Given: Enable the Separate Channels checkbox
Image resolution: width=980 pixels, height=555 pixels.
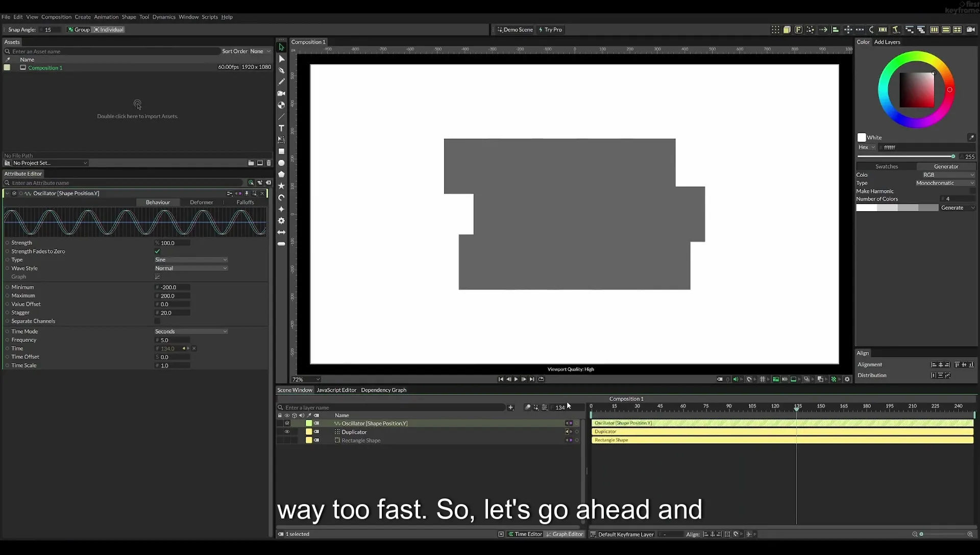Looking at the screenshot, I should (157, 321).
